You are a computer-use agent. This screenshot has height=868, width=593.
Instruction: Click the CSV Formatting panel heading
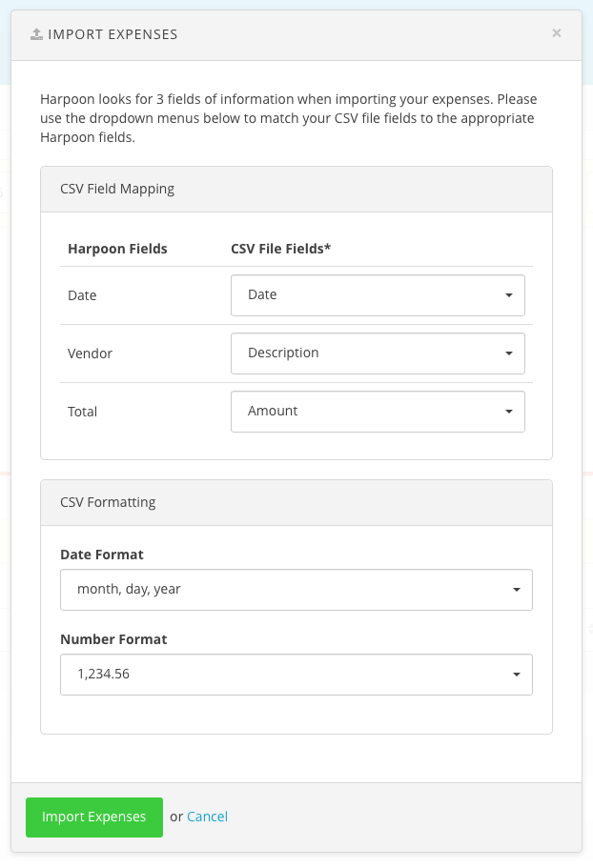[108, 501]
